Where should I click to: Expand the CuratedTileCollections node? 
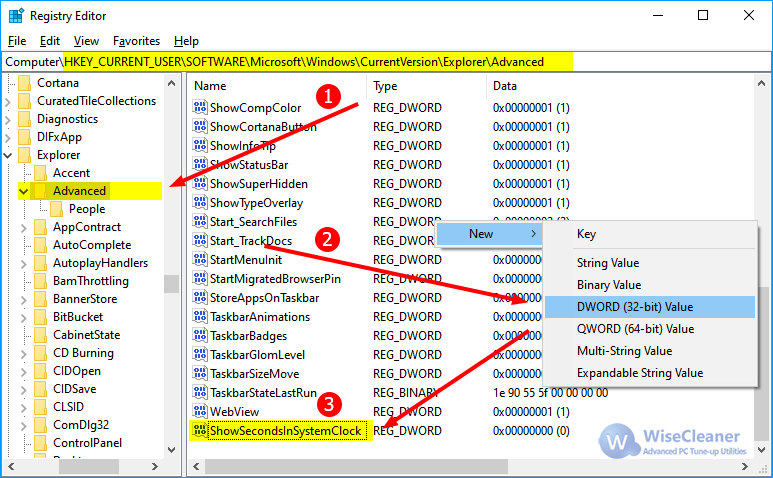pyautogui.click(x=8, y=102)
